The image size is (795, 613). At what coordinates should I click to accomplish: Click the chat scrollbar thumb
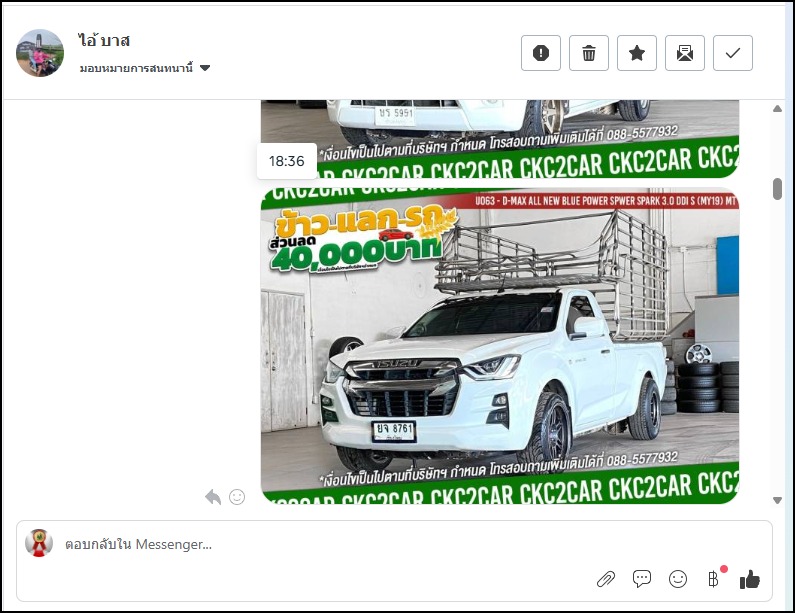(x=777, y=189)
